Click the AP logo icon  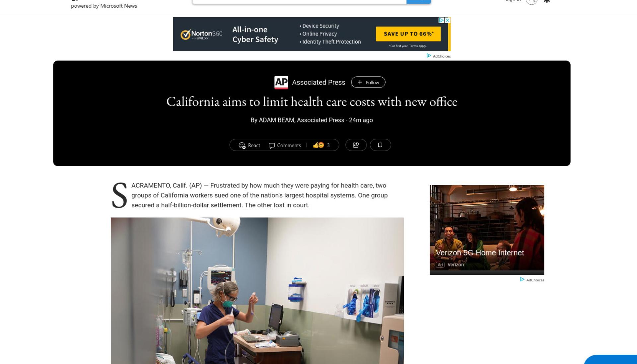(x=281, y=82)
